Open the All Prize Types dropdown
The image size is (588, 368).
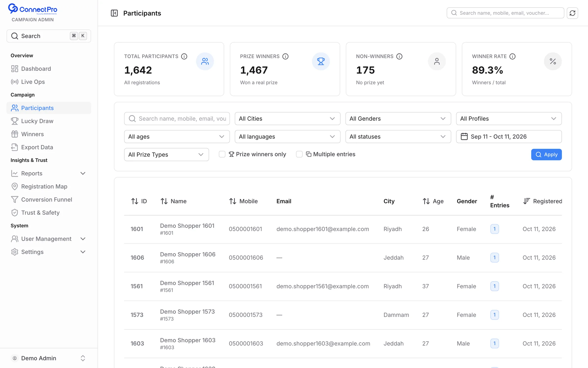point(167,155)
